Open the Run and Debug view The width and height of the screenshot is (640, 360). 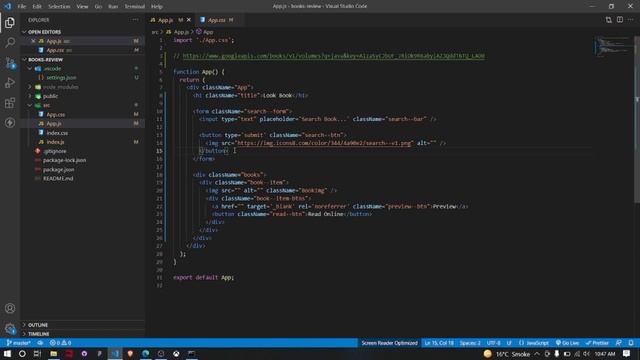[10, 82]
